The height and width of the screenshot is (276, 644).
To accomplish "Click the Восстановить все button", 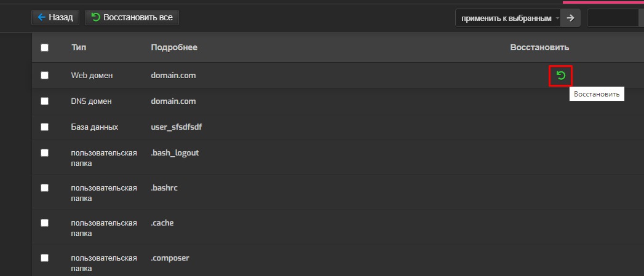I will 132,17.
